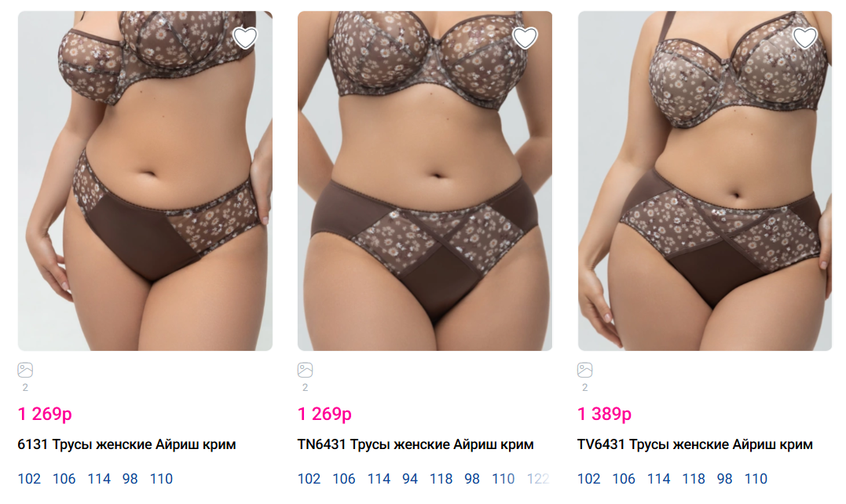The image size is (846, 504).
Task: Open the 6131 Трусы женские Айриш крим link
Action: pyautogui.click(x=126, y=444)
